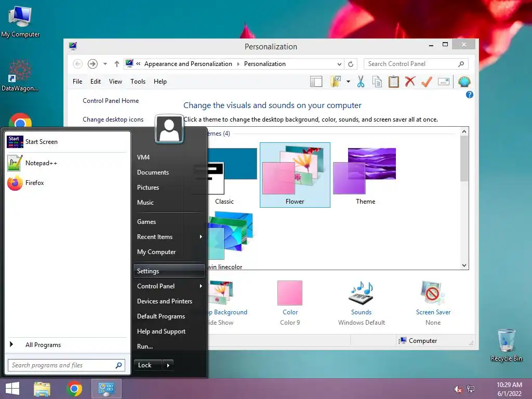Open Default Programs
The image size is (532, 399).
[169, 316]
